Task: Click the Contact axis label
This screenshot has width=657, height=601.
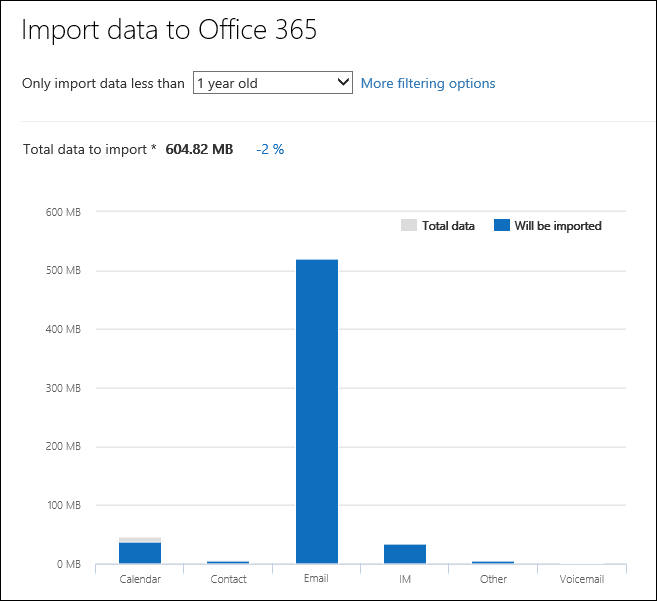Action: 228,579
